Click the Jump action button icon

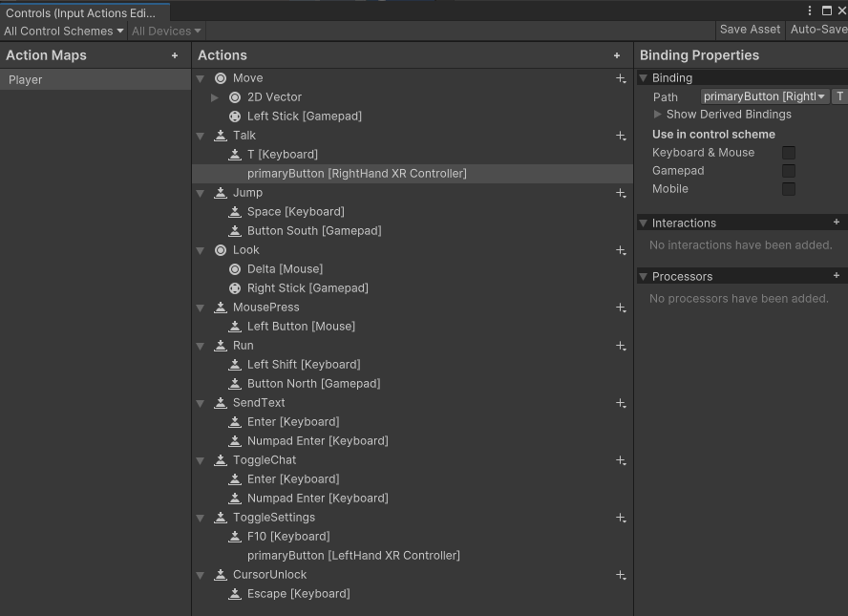click(x=220, y=193)
